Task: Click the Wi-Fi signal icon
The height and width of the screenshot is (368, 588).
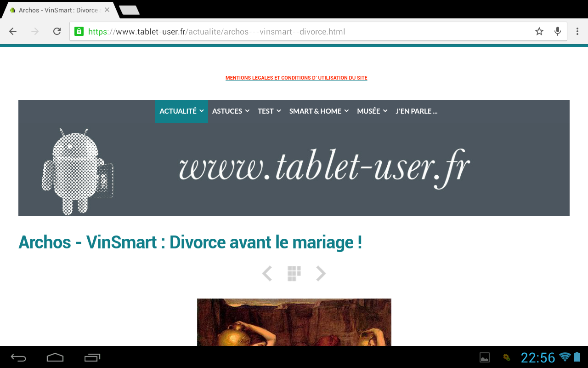Action: tap(565, 357)
